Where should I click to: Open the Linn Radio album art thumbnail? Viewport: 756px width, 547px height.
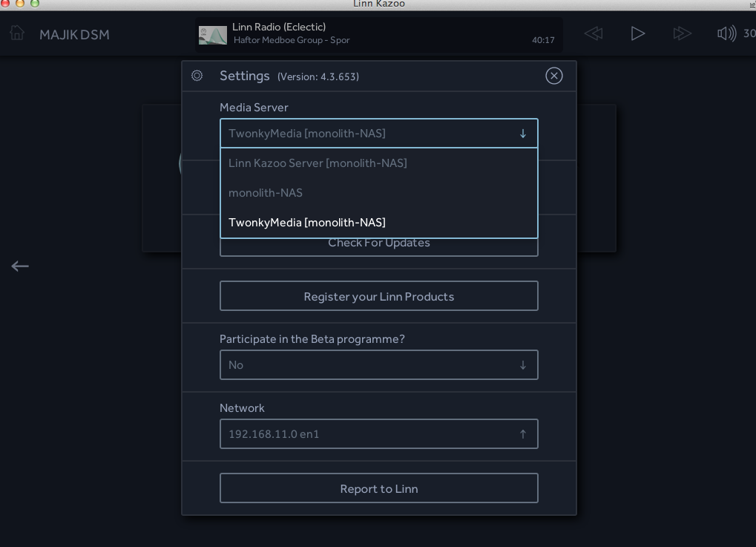(213, 35)
